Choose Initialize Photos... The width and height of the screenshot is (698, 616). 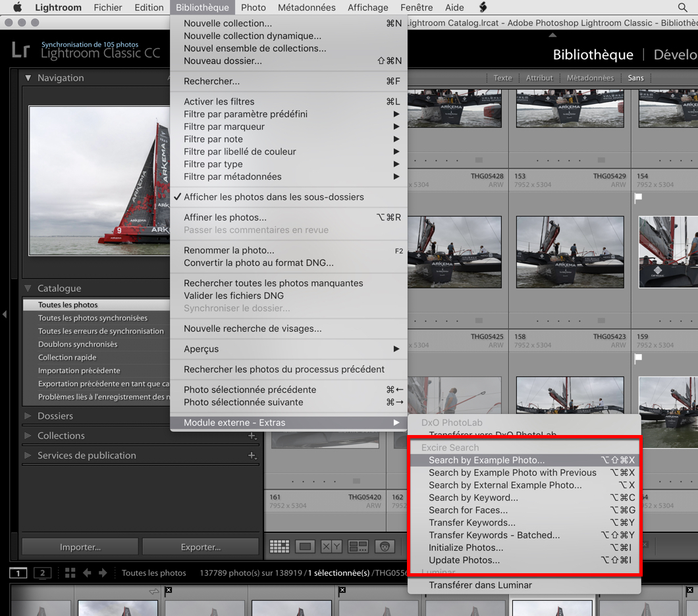coord(524,548)
